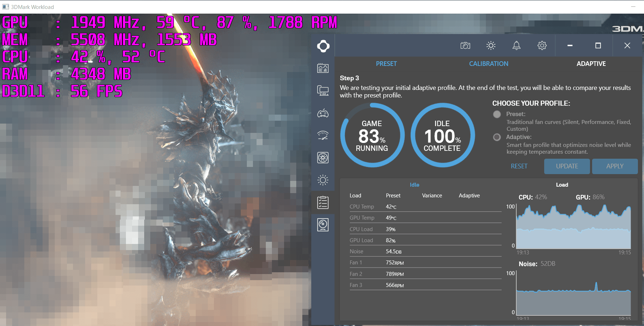
Task: Select the Load results tab
Action: click(x=562, y=185)
